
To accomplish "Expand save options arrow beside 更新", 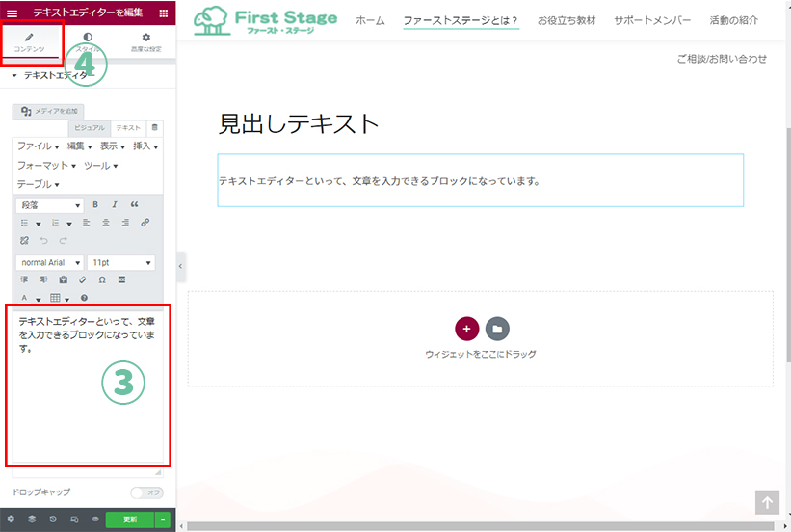I will pyautogui.click(x=163, y=519).
